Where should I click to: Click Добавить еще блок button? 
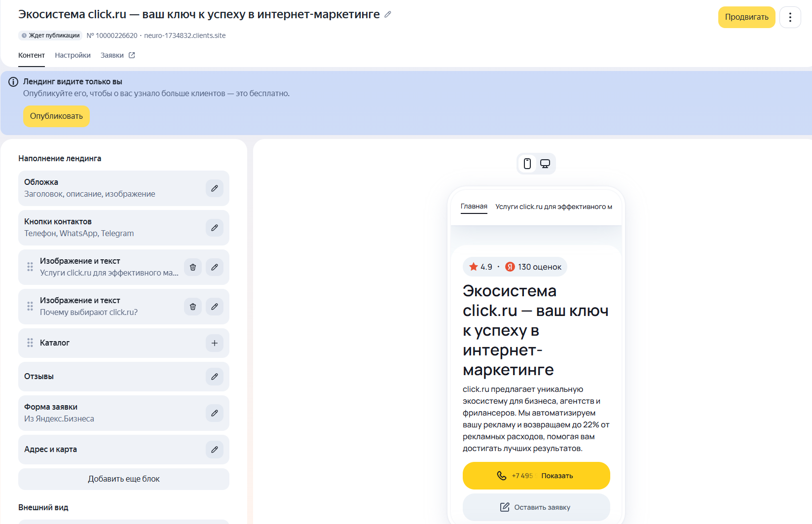point(124,479)
